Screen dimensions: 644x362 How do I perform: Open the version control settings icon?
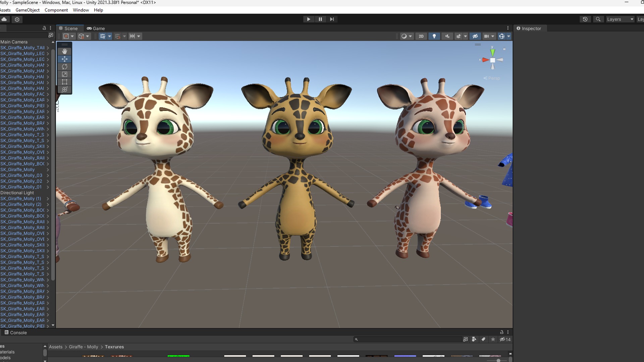point(17,19)
